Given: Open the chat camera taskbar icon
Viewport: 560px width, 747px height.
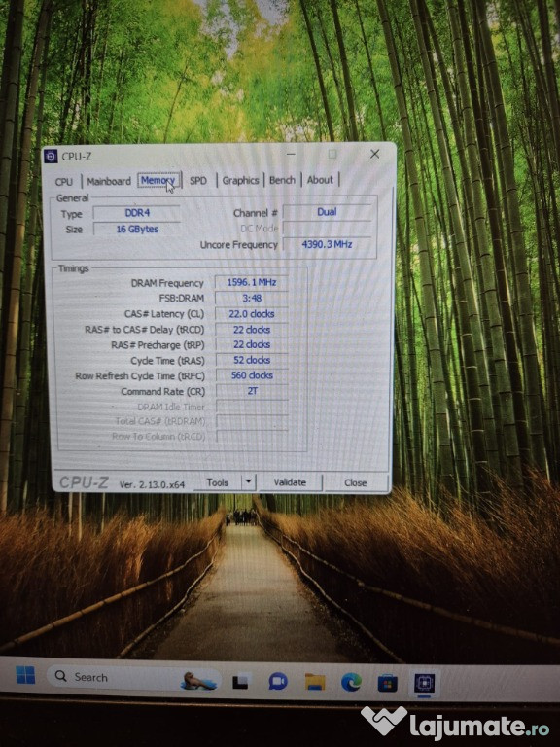Looking at the screenshot, I should tap(278, 681).
